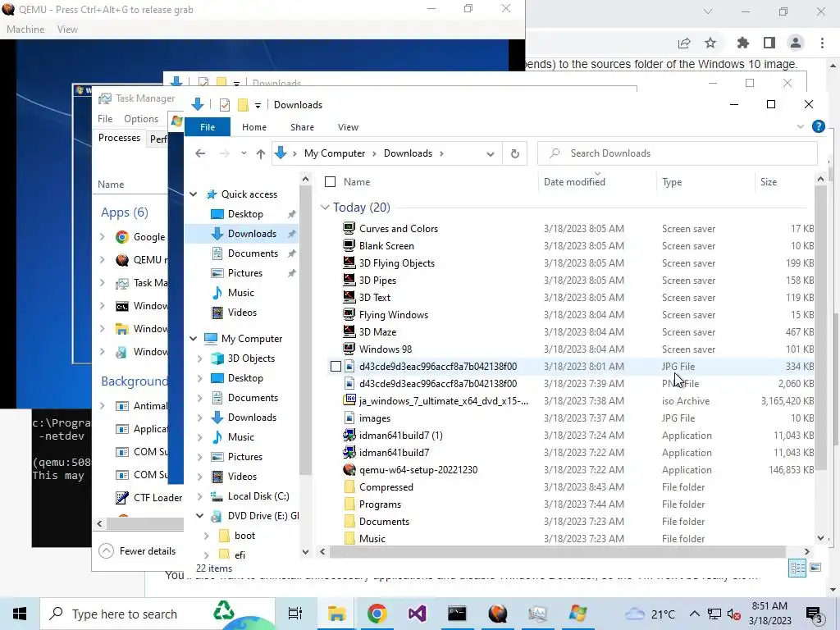This screenshot has height=630, width=840.
Task: Collapse the DVD Drive (E:) tree node
Action: [x=200, y=516]
